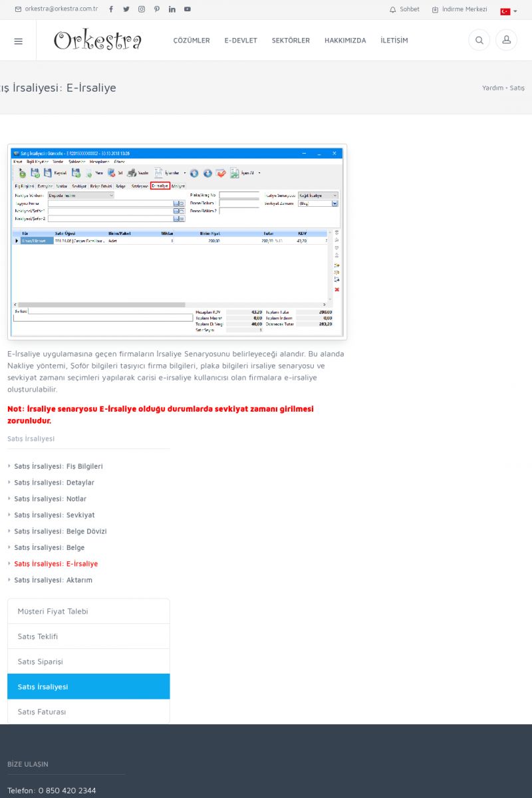532x798 pixels.
Task: Open the search icon in header
Action: point(479,41)
